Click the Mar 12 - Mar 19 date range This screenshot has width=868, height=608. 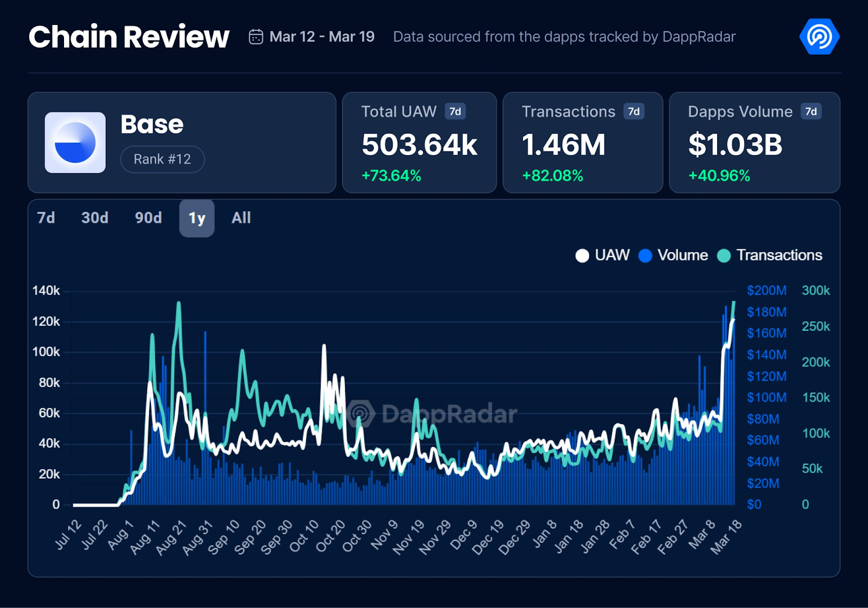point(322,37)
